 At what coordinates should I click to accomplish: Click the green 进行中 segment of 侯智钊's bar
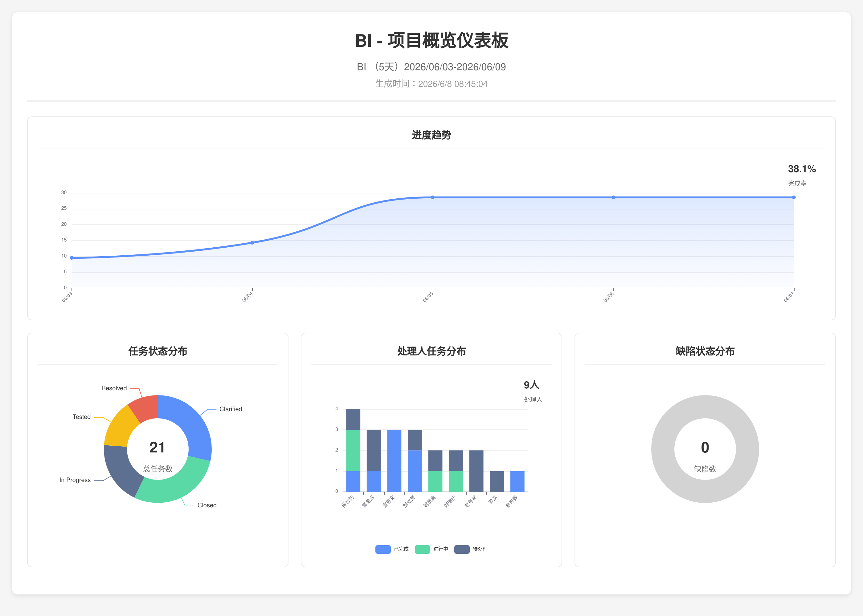click(353, 451)
